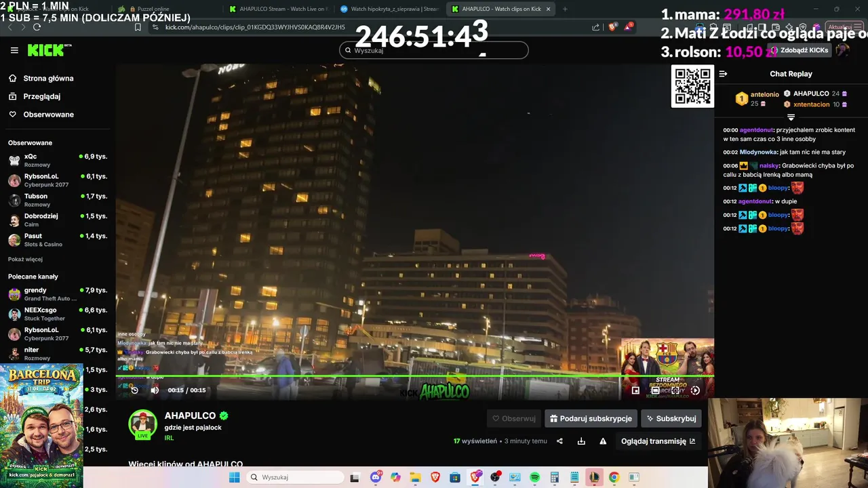Reload the browser page
868x488 pixels.
37,27
